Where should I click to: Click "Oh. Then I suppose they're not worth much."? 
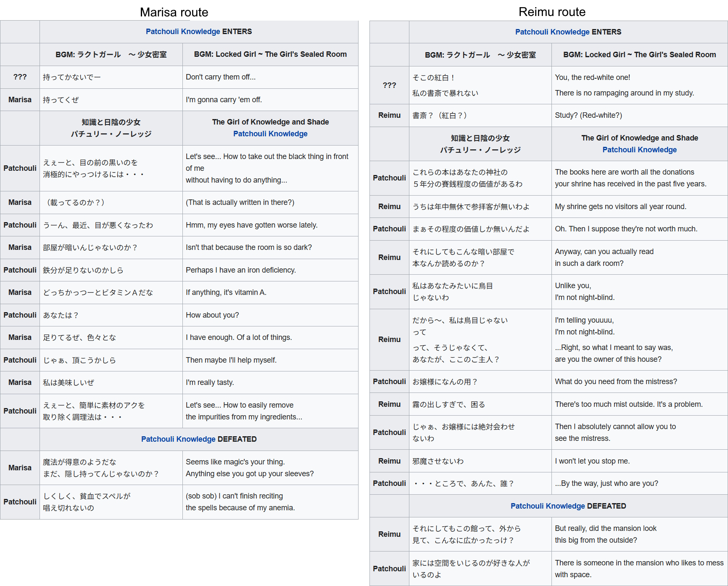pyautogui.click(x=626, y=229)
